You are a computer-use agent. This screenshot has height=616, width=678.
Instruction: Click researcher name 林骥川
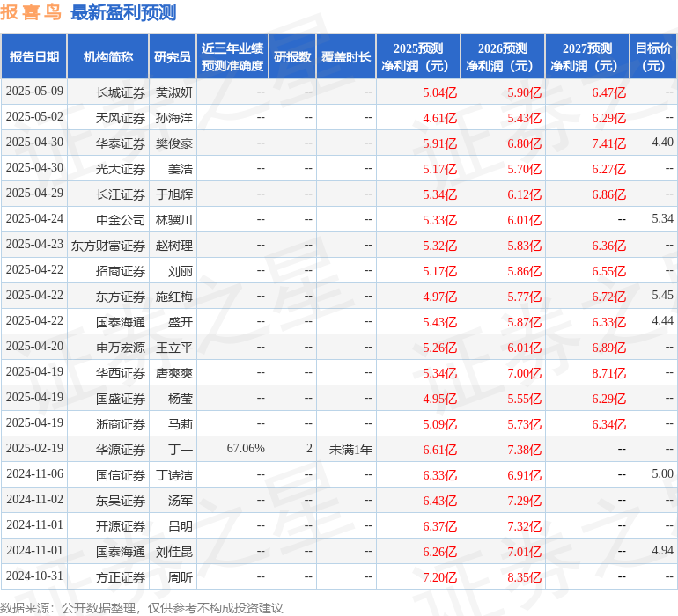point(174,220)
